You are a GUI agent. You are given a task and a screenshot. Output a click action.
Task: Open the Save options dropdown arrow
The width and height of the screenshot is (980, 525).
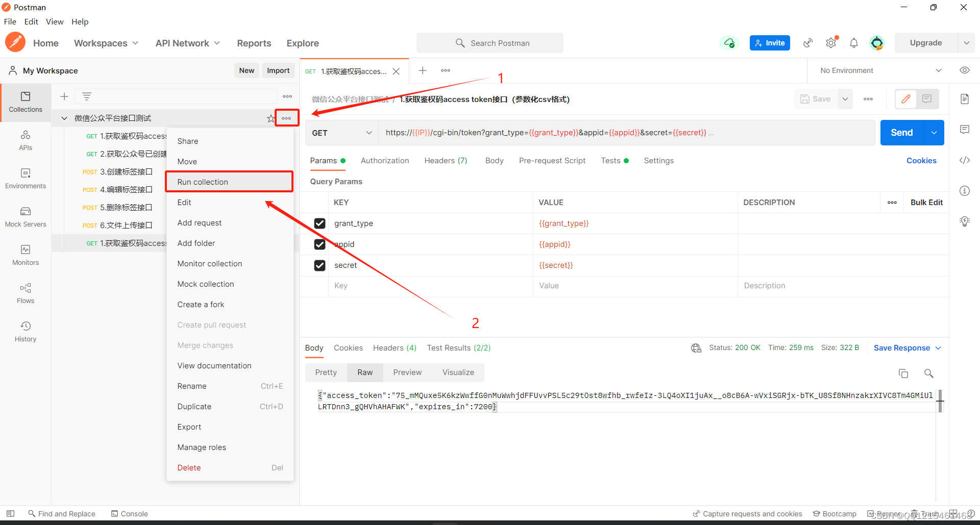(845, 99)
